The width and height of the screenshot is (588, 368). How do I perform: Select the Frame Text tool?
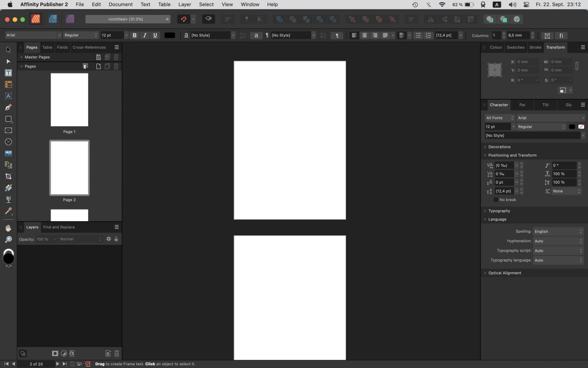[8, 73]
